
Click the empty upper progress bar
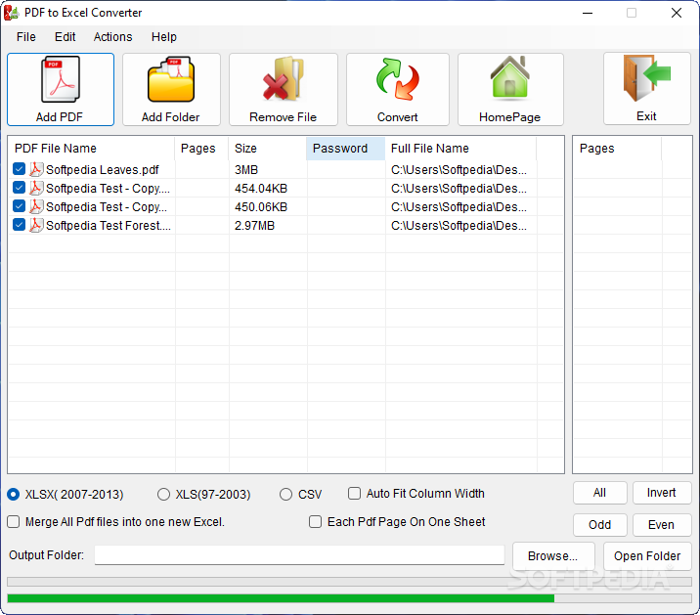(350, 582)
